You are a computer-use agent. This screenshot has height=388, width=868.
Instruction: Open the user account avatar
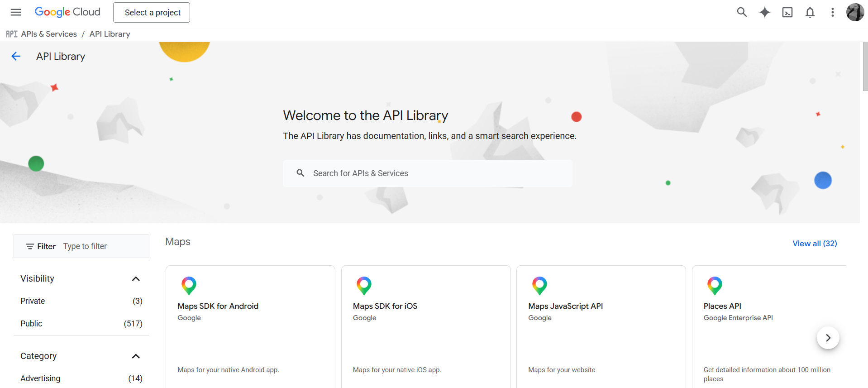(855, 12)
